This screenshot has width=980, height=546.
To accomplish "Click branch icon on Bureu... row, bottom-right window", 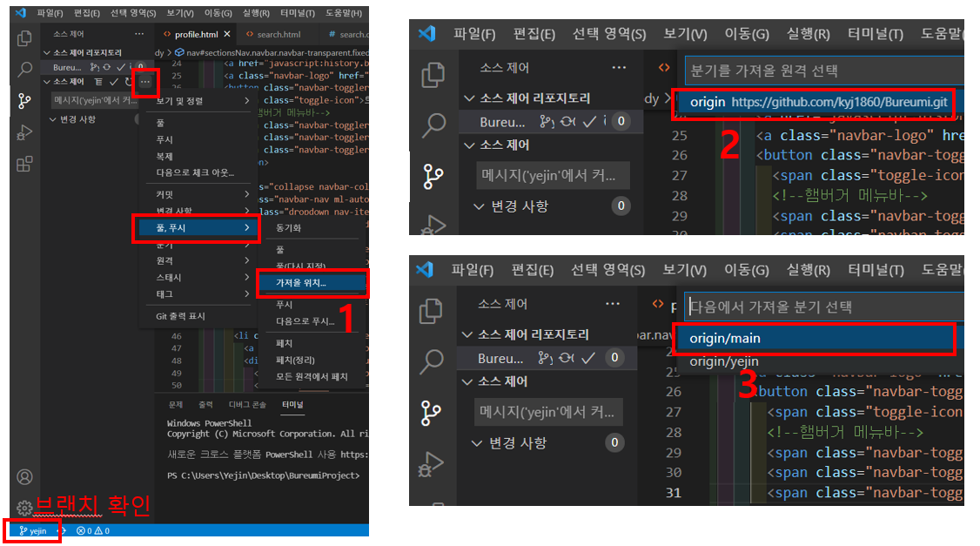I will click(x=545, y=358).
